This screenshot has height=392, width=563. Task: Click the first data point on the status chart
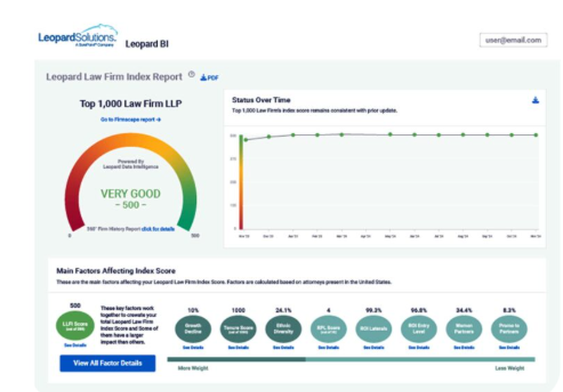[246, 140]
